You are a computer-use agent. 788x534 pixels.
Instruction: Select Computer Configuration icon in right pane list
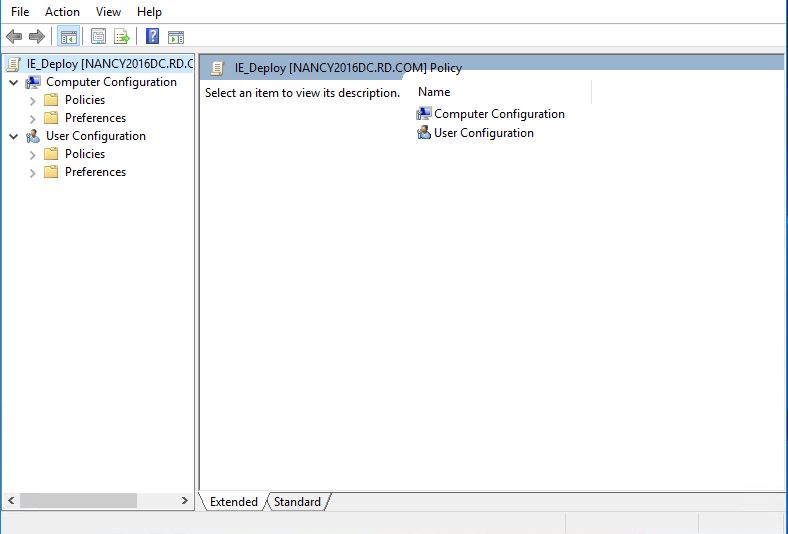424,114
